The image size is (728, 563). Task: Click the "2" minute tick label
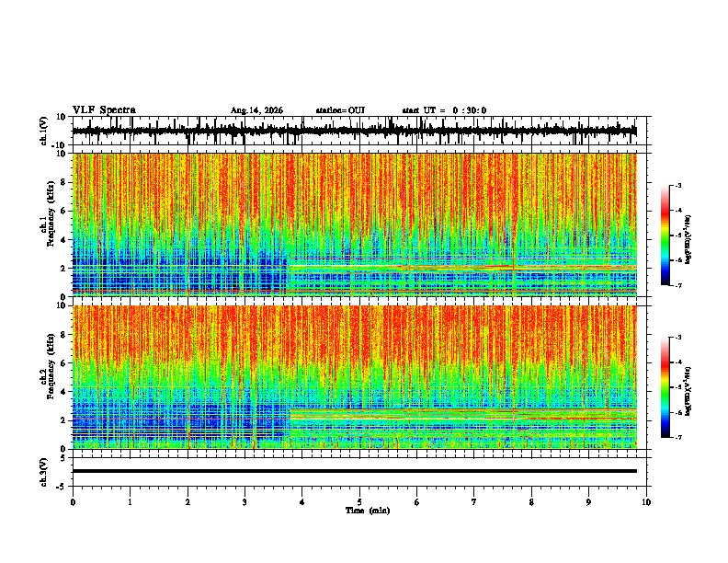tap(188, 502)
